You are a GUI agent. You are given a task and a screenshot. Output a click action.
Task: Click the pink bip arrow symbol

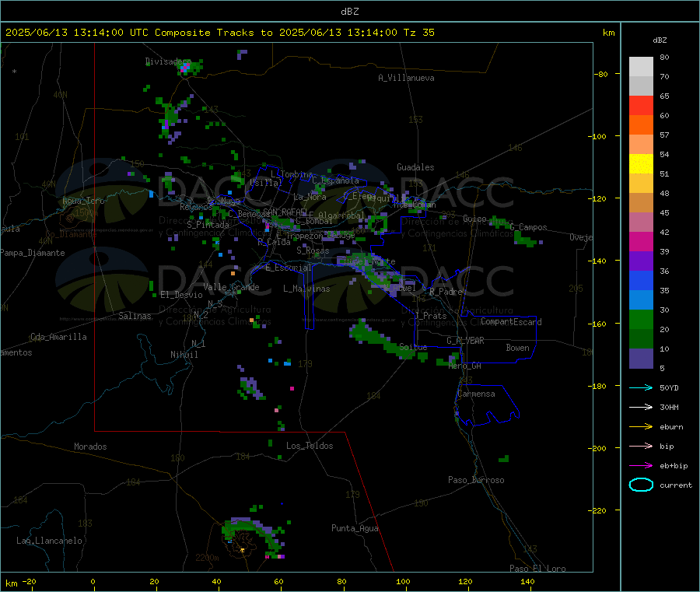tap(641, 446)
